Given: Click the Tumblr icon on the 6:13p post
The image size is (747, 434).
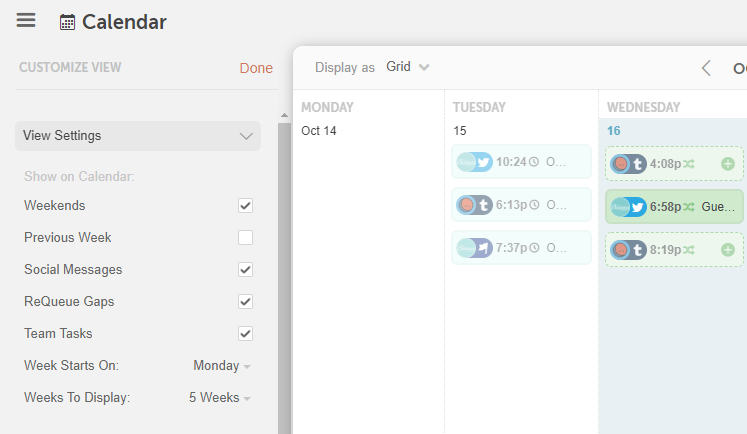Looking at the screenshot, I should tap(483, 205).
